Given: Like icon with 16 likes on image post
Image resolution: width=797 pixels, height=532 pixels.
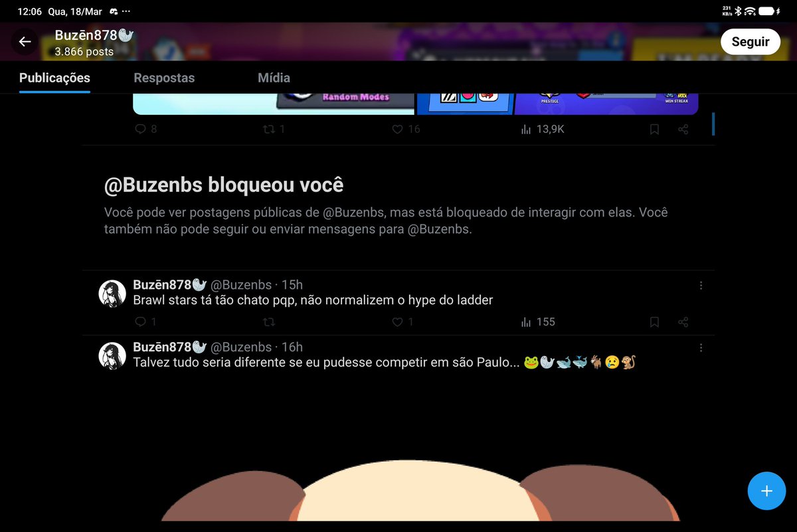Looking at the screenshot, I should (x=397, y=130).
